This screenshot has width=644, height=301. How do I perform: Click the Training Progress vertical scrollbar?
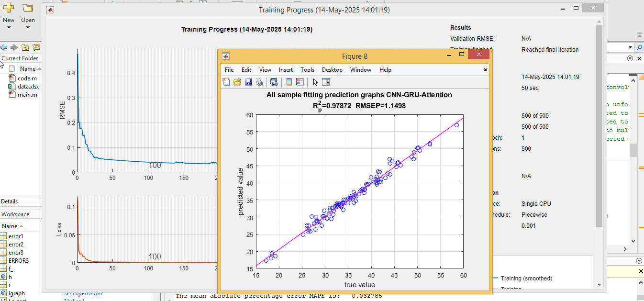click(x=599, y=126)
